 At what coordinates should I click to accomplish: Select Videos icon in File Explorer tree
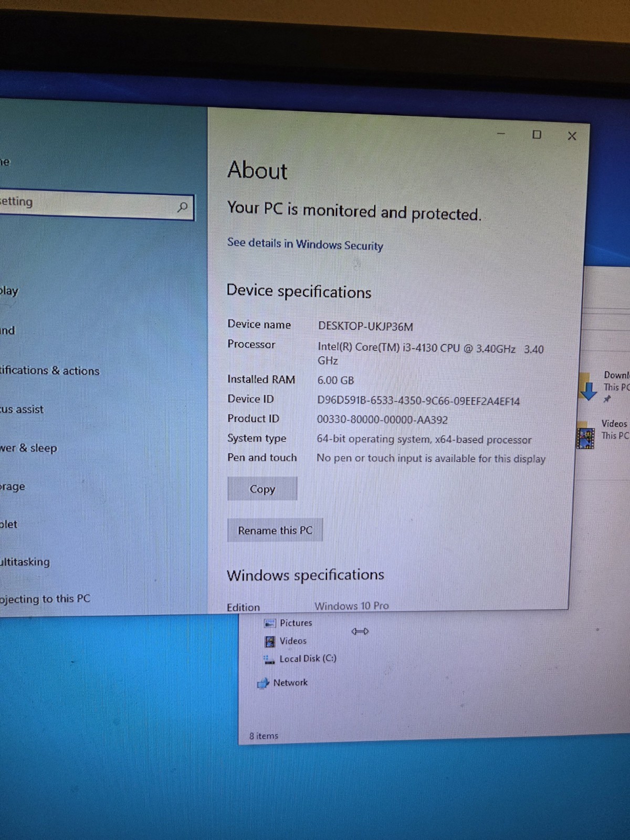[x=270, y=641]
